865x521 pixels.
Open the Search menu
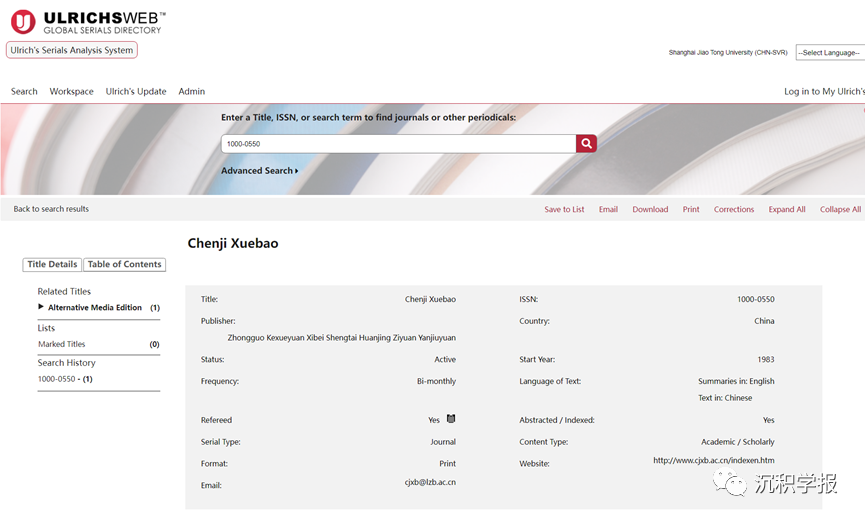(24, 91)
